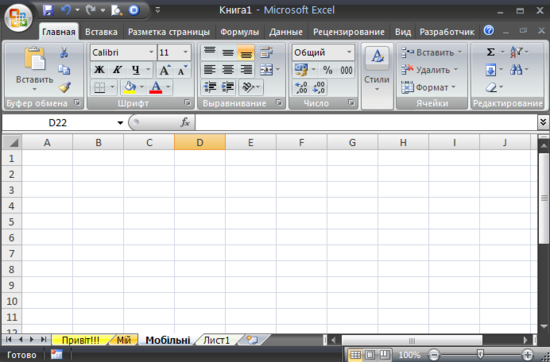The height and width of the screenshot is (362, 550).
Task: Save the workbook from quick access toolbar
Action: click(x=48, y=10)
